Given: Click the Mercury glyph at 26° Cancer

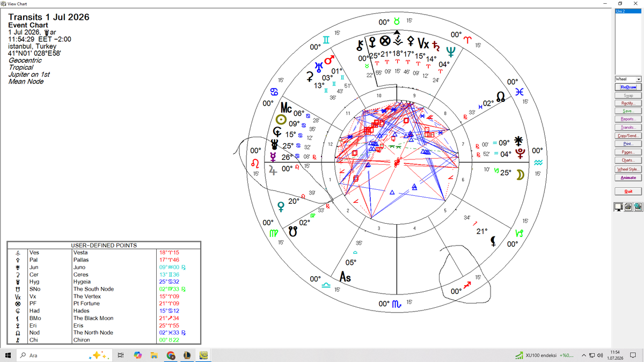Looking at the screenshot, I should tap(273, 157).
